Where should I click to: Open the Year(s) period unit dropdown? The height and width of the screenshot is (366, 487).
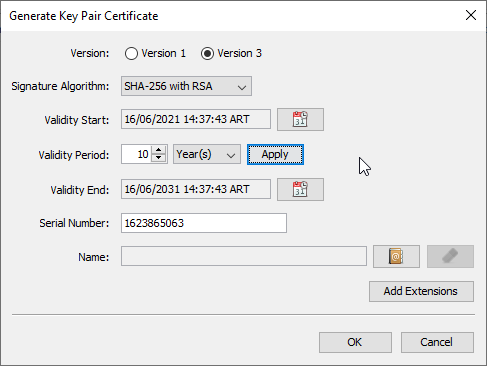[207, 154]
